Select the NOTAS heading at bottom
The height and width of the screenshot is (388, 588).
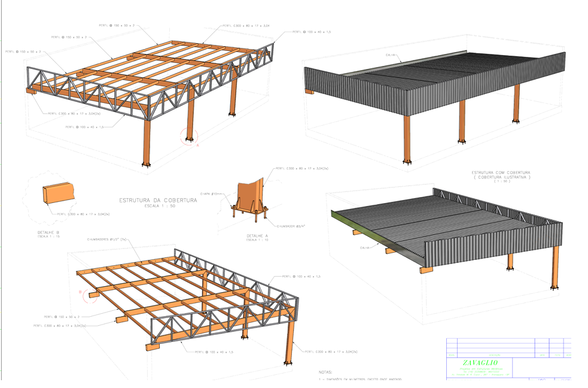coord(327,371)
